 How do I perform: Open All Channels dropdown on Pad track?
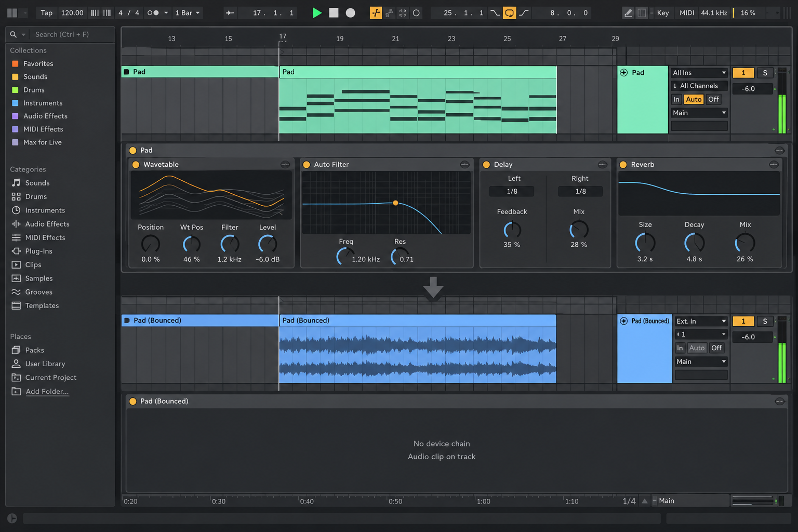pyautogui.click(x=699, y=86)
